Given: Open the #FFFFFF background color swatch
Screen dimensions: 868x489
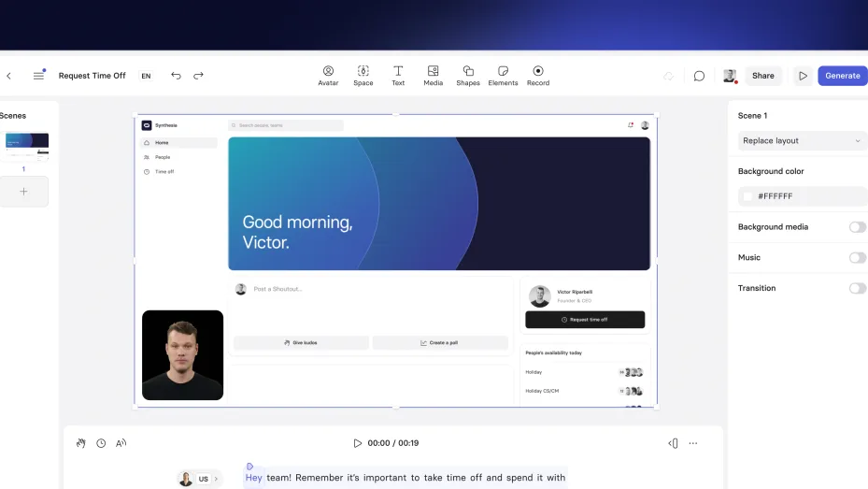Looking at the screenshot, I should 747,196.
